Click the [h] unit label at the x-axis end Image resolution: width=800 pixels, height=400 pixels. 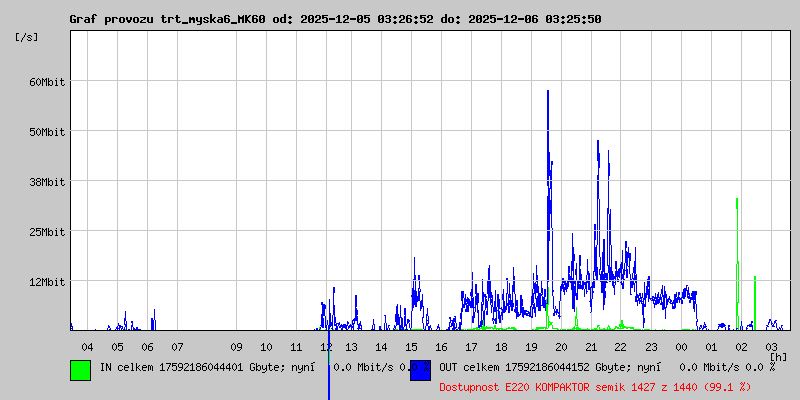tap(778, 357)
